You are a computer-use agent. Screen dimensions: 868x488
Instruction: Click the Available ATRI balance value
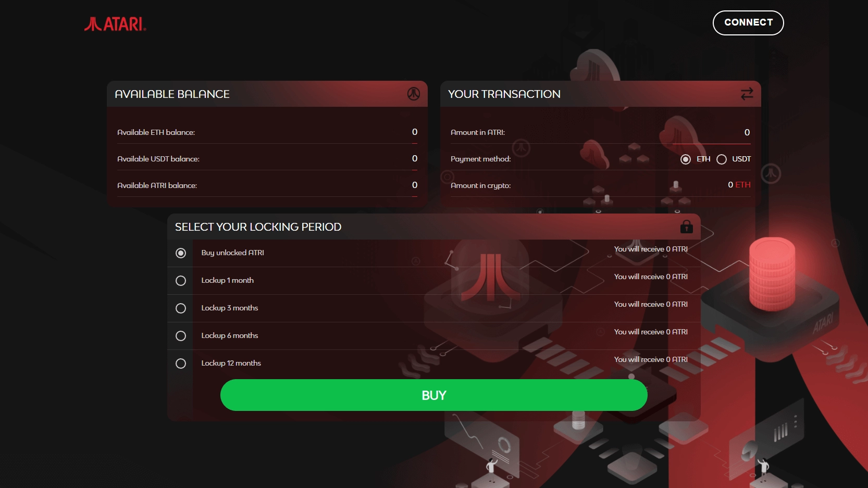pyautogui.click(x=415, y=185)
